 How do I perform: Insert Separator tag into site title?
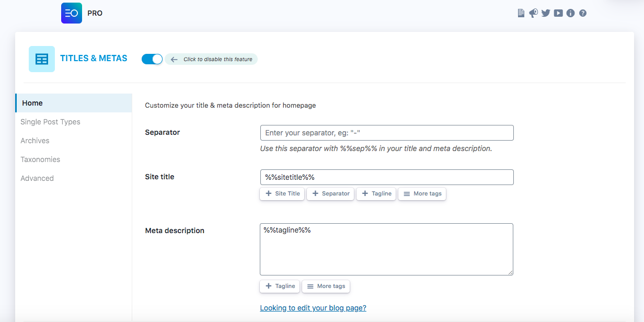tap(330, 193)
